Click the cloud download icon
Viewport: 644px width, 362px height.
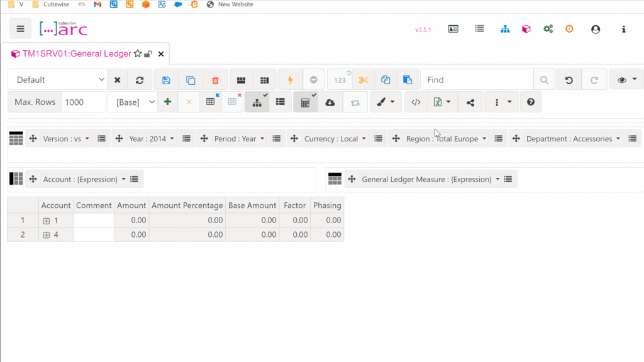(x=330, y=102)
